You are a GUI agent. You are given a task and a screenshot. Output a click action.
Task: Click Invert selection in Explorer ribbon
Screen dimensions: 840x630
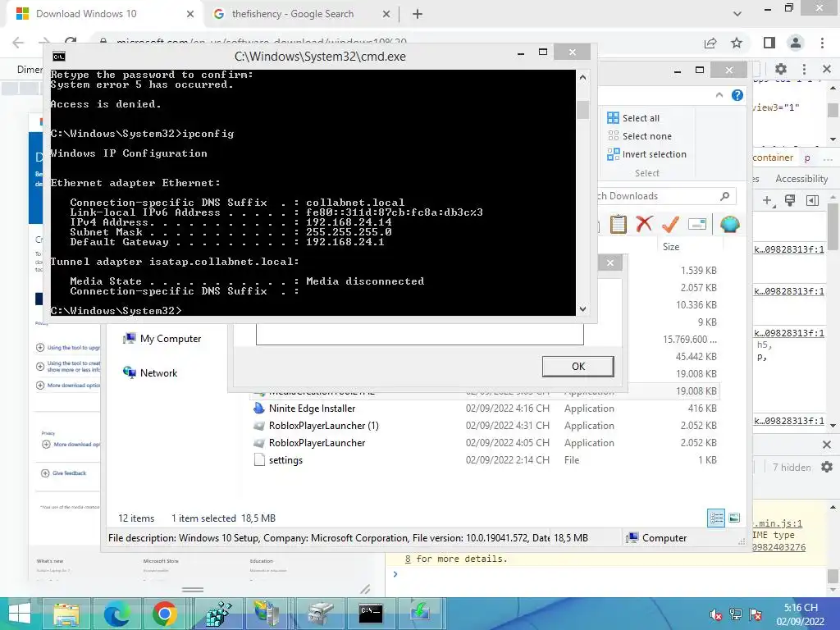click(646, 154)
